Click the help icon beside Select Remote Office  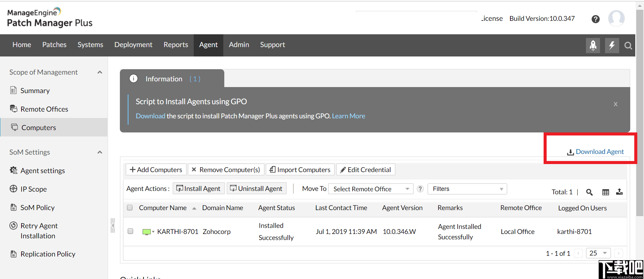420,189
